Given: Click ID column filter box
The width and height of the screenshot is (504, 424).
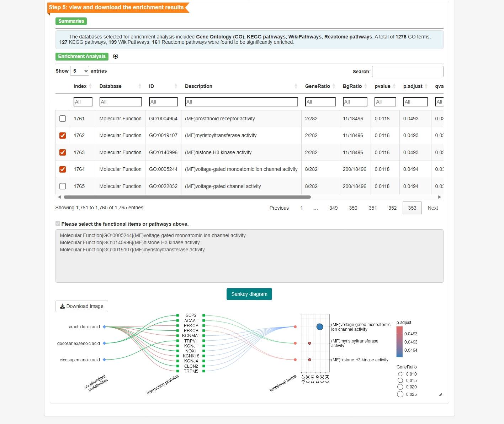Looking at the screenshot, I should click(x=163, y=102).
